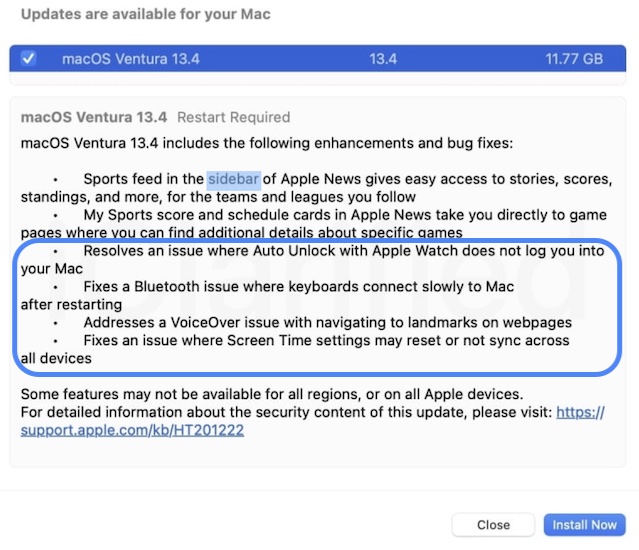Click the Screen Time settings issue line
Viewport: 639px width, 550px height.
[x=326, y=341]
